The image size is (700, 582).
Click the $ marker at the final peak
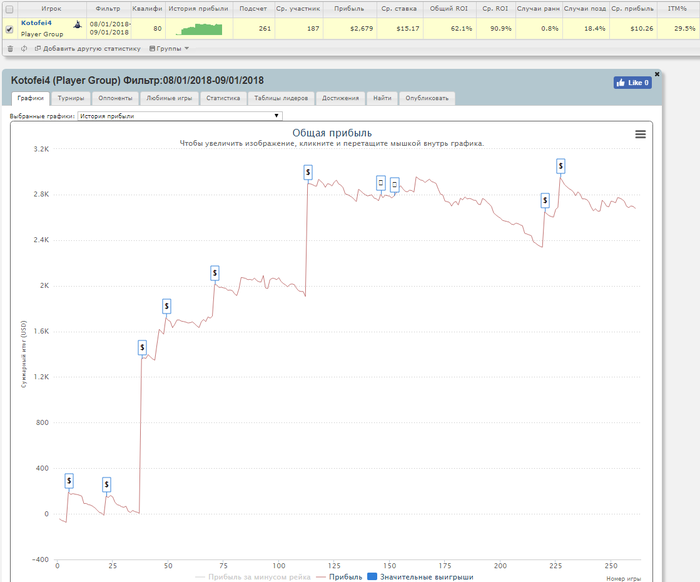(x=561, y=166)
